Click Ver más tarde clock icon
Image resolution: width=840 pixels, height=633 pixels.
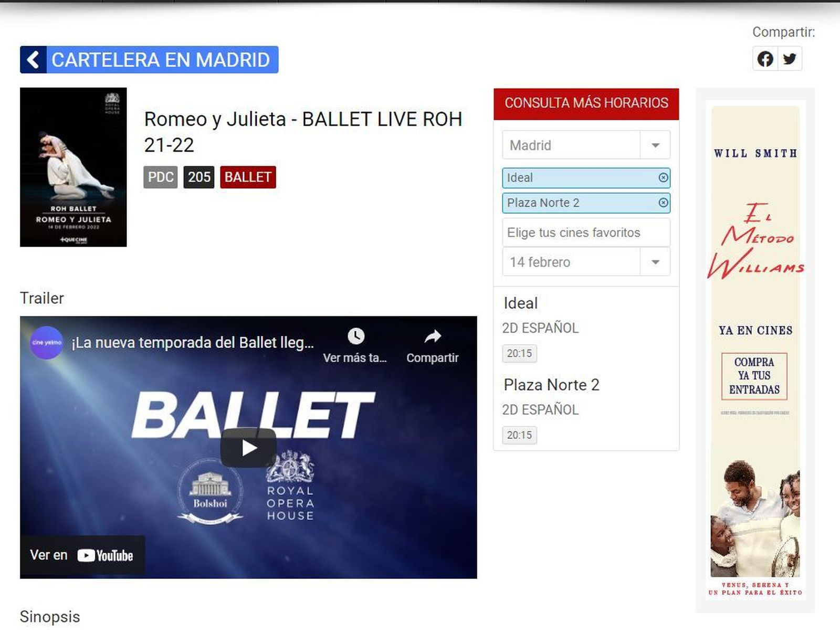(355, 336)
